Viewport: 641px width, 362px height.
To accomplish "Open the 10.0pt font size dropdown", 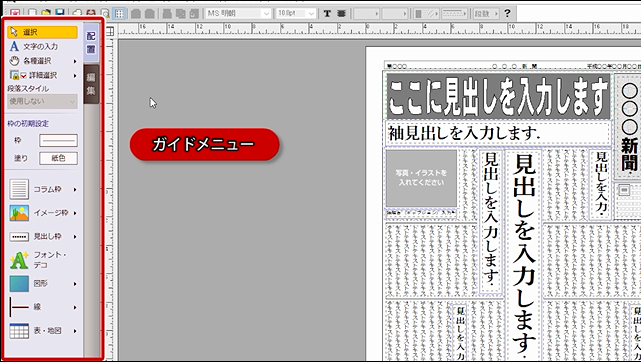I will 296,13.
